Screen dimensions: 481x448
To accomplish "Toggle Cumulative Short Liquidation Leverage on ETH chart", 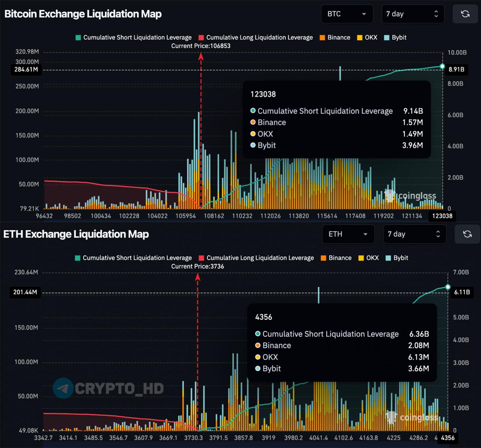I will coord(133,258).
